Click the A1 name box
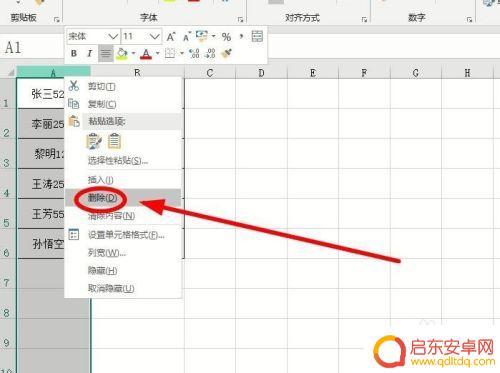Viewport: 500px width, 373px height. (x=32, y=48)
